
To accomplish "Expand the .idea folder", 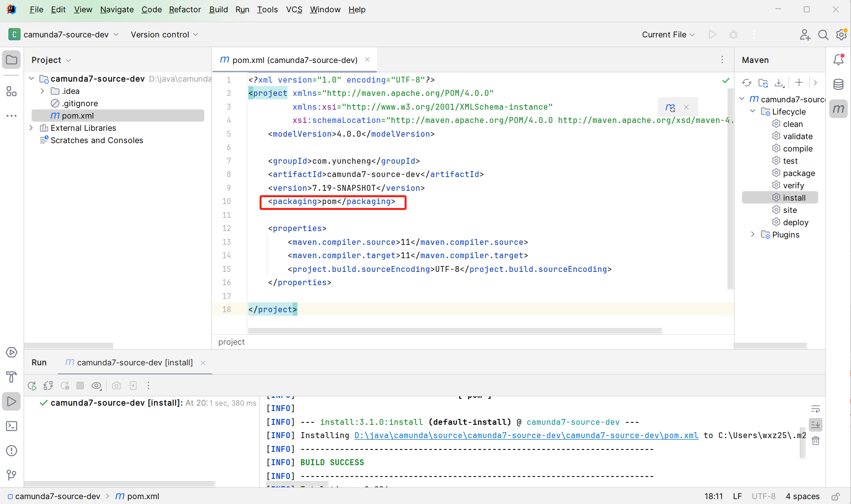I will pos(42,91).
